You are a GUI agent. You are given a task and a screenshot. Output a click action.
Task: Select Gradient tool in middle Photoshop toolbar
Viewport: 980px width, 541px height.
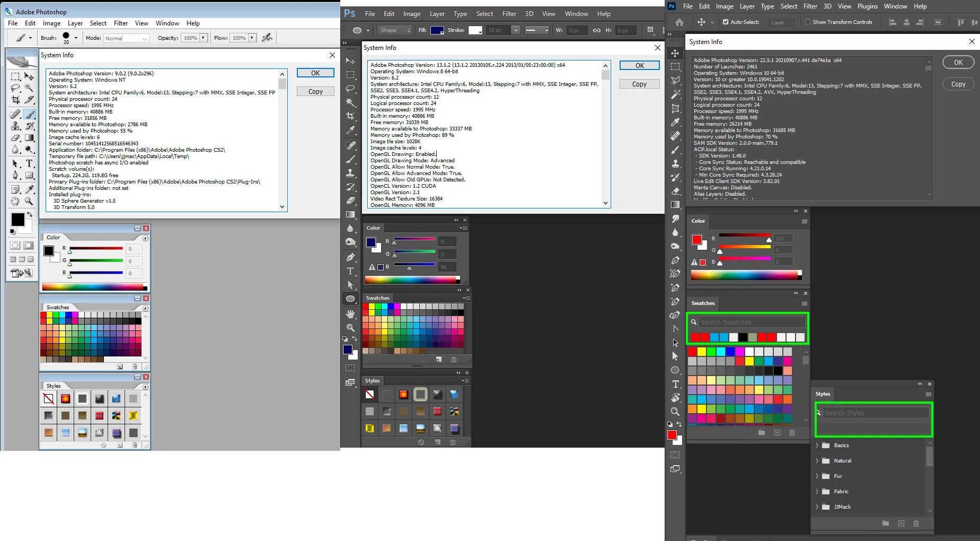(350, 214)
